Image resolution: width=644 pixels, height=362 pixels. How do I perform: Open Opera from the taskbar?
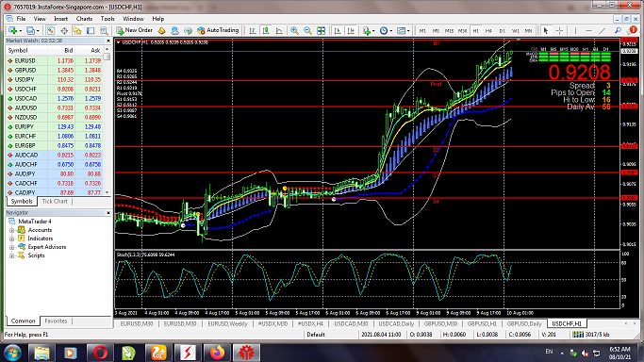tap(100, 353)
